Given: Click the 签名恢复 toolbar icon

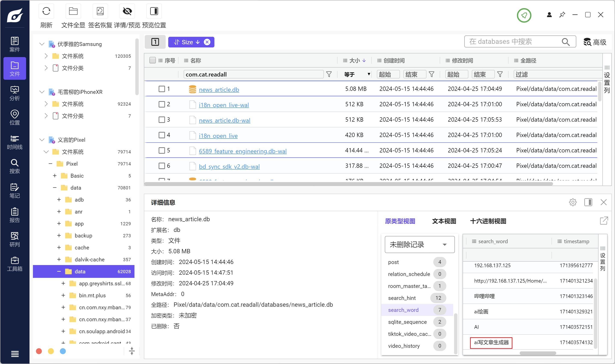Looking at the screenshot, I should coord(100,11).
